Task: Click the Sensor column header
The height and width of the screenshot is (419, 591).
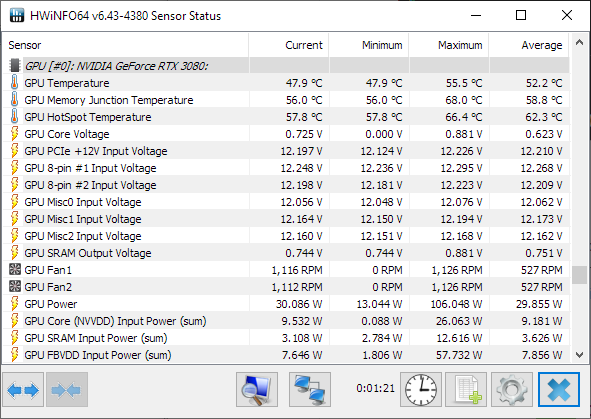Action: (x=125, y=45)
